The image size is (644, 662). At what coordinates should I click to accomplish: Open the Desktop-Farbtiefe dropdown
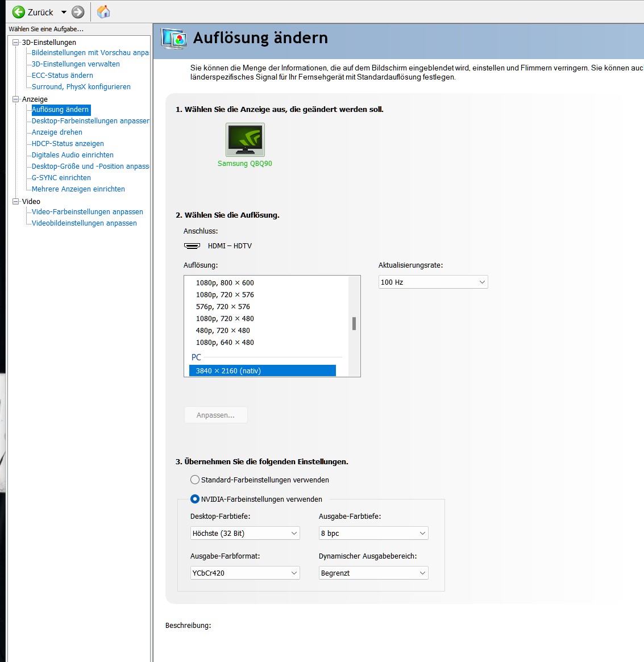click(x=245, y=534)
